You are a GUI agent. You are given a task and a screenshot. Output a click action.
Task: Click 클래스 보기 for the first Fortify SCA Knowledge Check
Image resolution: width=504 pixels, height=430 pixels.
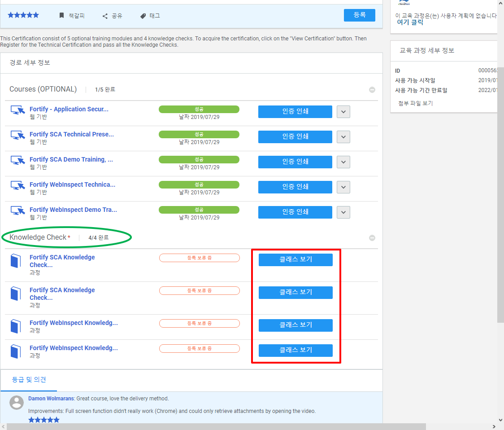[295, 260]
